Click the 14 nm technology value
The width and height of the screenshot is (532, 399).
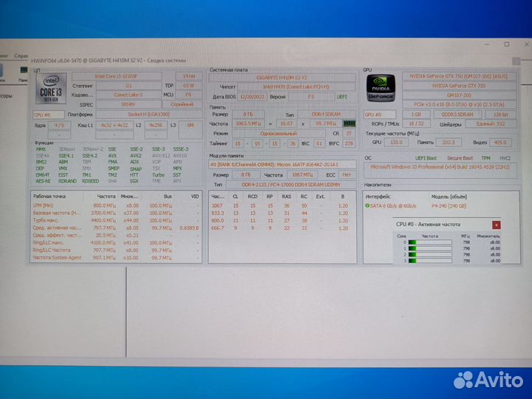(x=188, y=76)
